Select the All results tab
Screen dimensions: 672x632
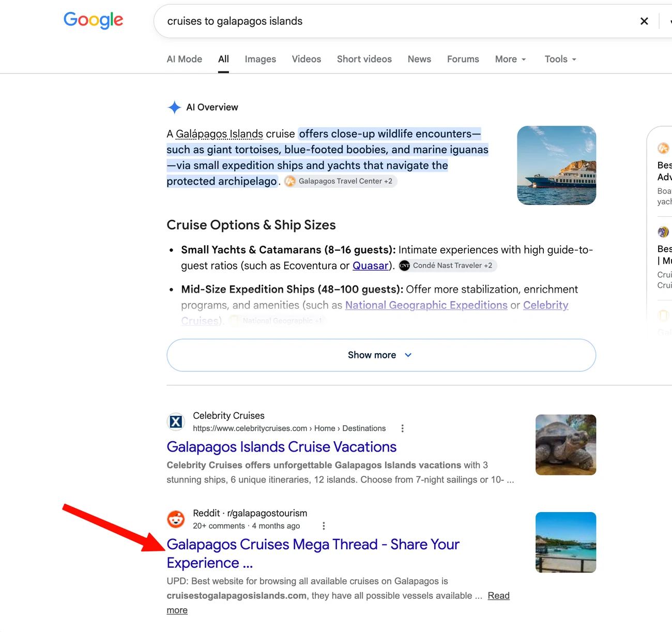[223, 59]
